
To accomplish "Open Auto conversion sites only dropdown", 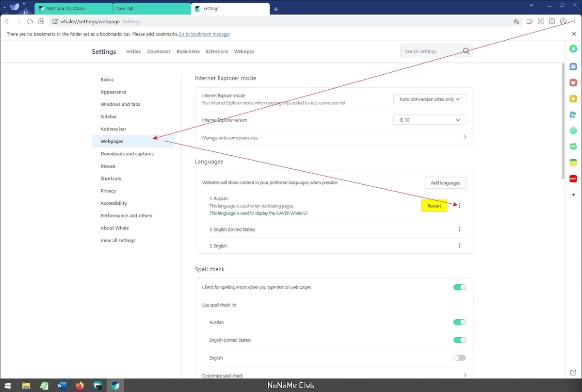I will (429, 99).
